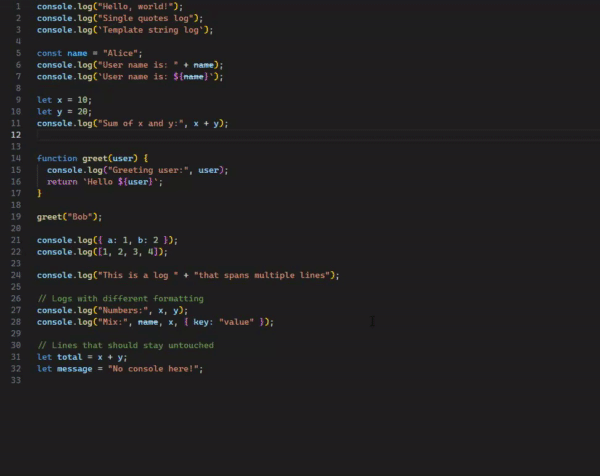Click the ${name} template expression on line 7
600x476 pixels.
[191, 77]
